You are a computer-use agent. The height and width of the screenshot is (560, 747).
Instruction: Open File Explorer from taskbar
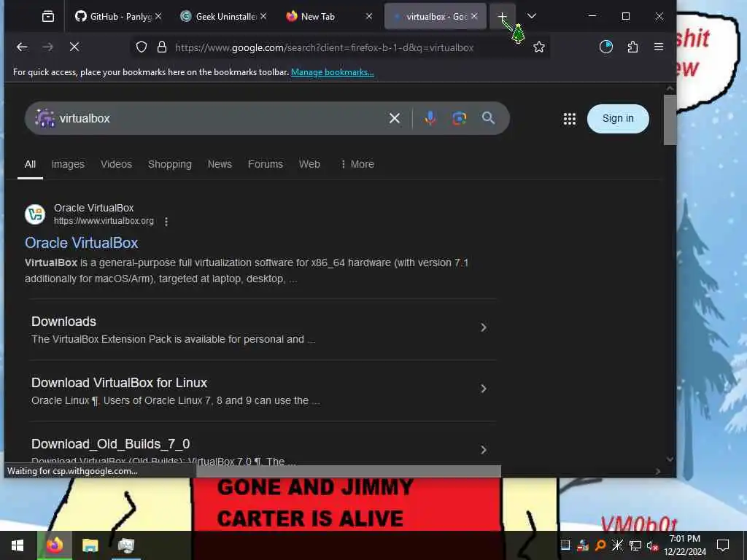click(90, 545)
